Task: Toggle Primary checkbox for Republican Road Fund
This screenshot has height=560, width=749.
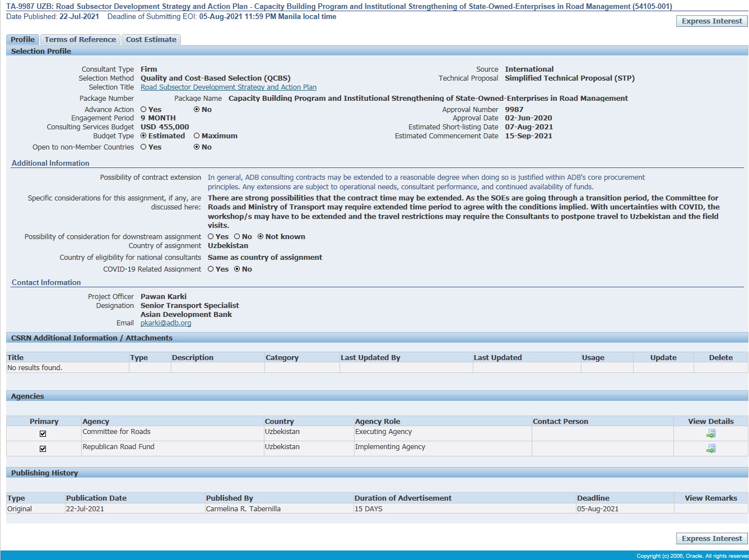Action: pyautogui.click(x=43, y=449)
